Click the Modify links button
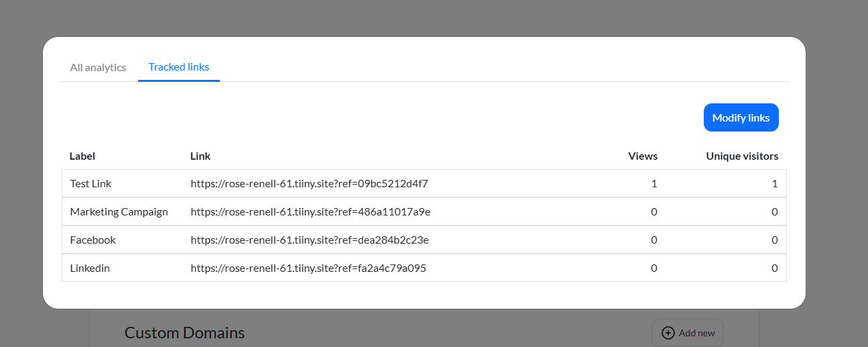 tap(741, 117)
